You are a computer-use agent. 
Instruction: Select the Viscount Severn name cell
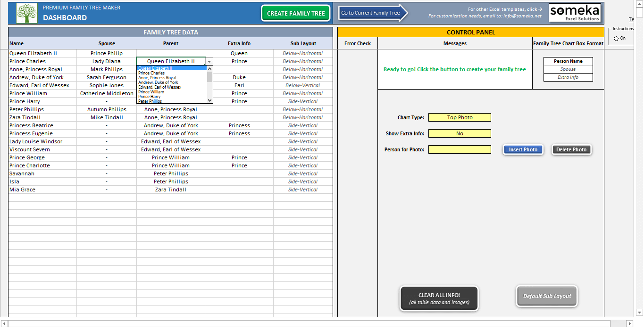[42, 149]
